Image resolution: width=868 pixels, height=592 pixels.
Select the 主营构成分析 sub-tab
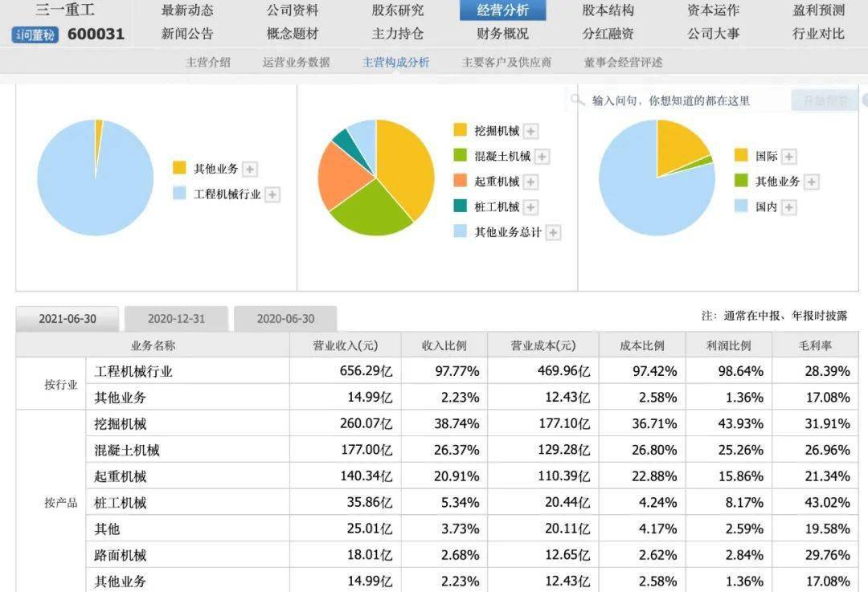coord(395,63)
